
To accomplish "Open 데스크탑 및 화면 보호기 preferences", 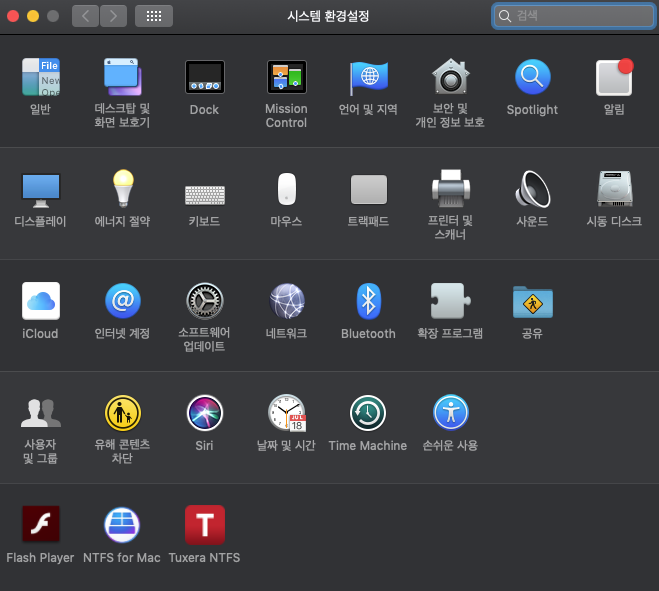I will 122,77.
